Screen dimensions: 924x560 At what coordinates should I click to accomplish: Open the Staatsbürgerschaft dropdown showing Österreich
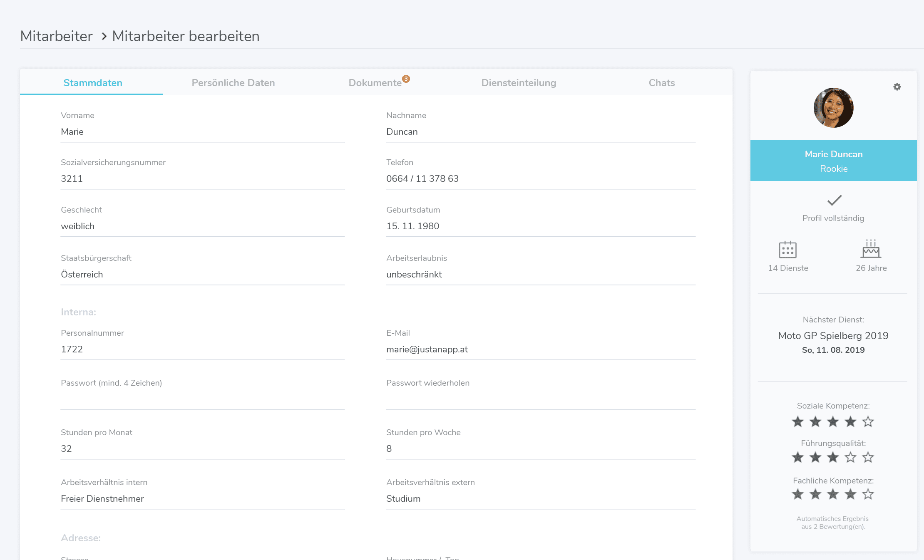203,275
